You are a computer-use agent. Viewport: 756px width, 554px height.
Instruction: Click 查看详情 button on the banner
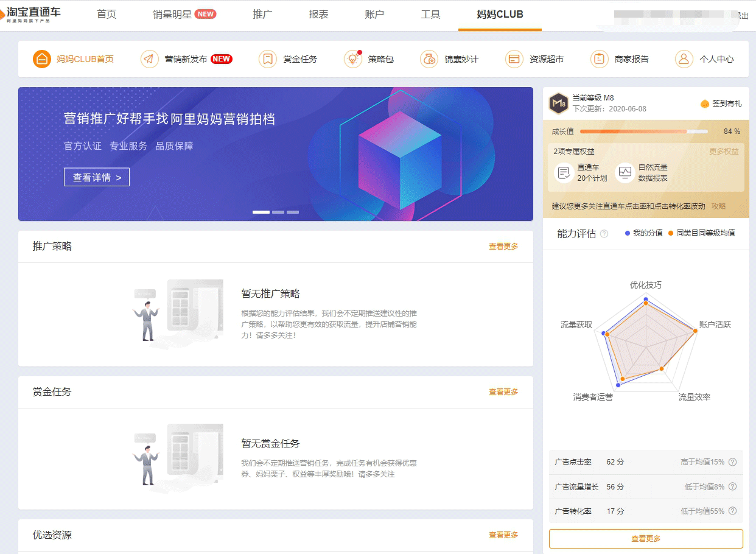pyautogui.click(x=97, y=177)
